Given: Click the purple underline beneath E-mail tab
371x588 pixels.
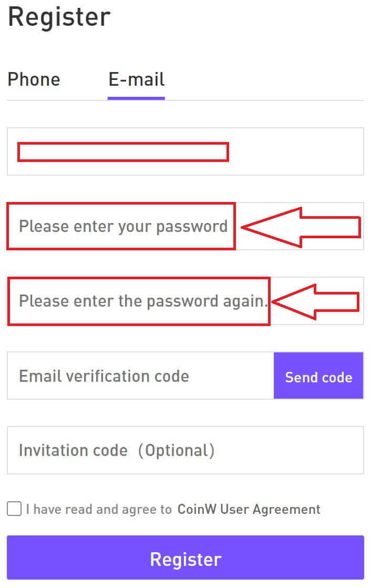Looking at the screenshot, I should pyautogui.click(x=137, y=98).
